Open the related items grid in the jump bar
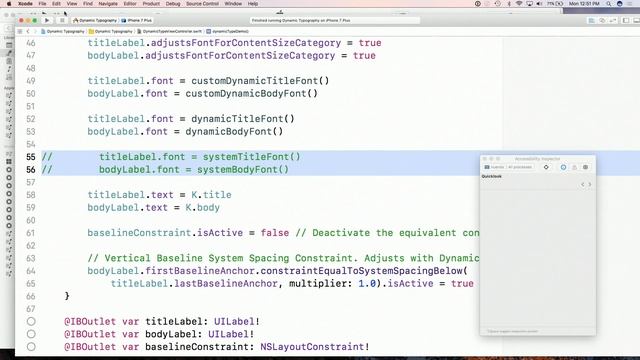 [x=20, y=31]
